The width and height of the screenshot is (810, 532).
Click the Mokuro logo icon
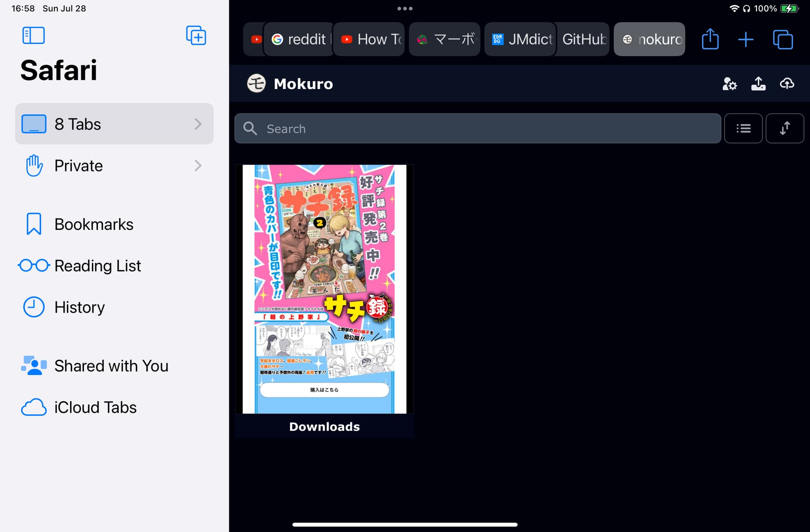point(256,84)
